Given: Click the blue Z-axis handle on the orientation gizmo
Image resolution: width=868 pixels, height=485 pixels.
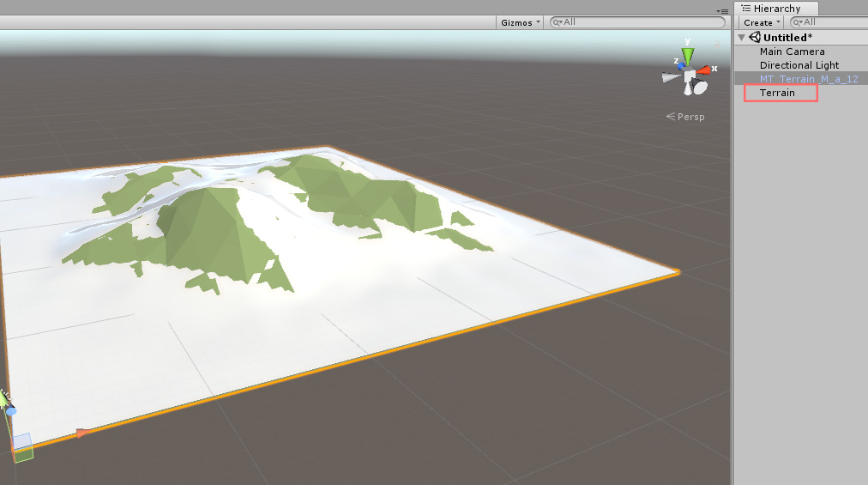Looking at the screenshot, I should pyautogui.click(x=681, y=66).
